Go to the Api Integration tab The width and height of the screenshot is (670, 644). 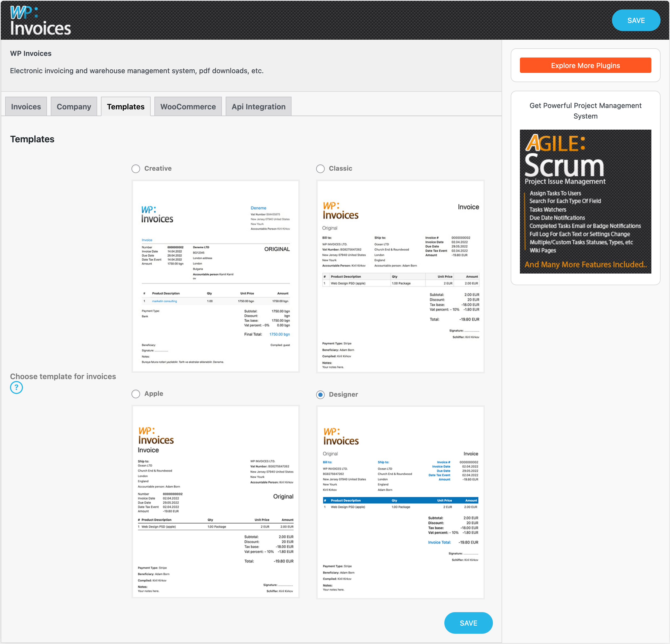[x=258, y=107]
